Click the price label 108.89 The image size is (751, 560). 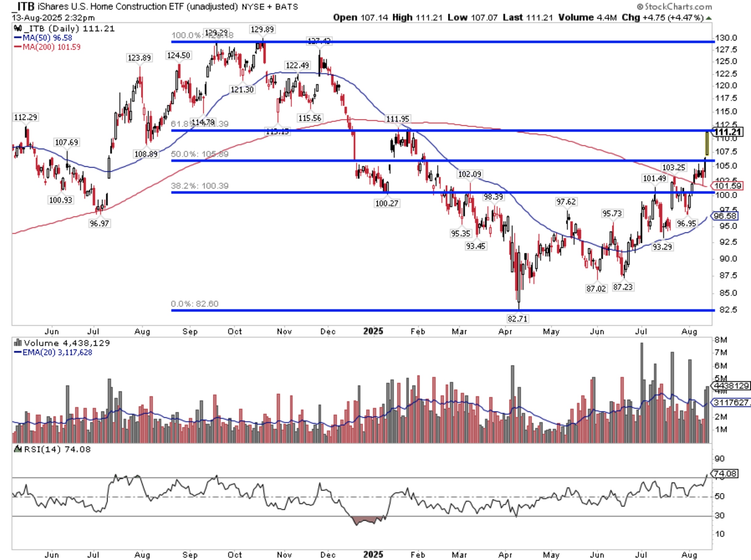tap(146, 154)
